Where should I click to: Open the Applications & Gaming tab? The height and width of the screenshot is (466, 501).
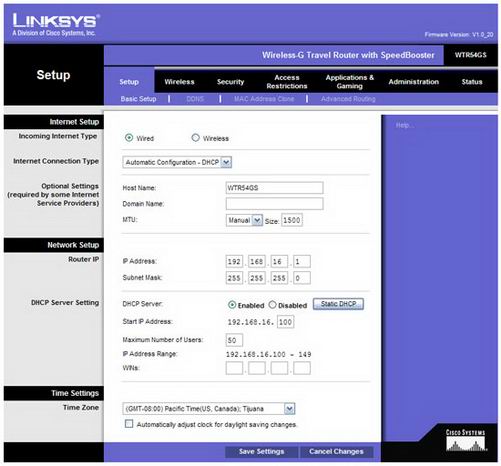coord(350,82)
